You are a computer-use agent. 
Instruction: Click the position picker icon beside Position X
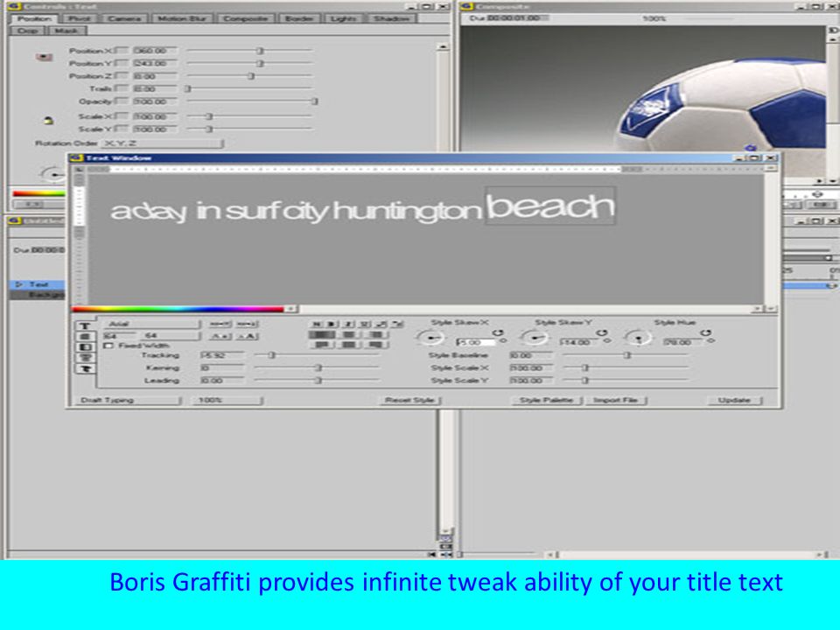point(44,57)
